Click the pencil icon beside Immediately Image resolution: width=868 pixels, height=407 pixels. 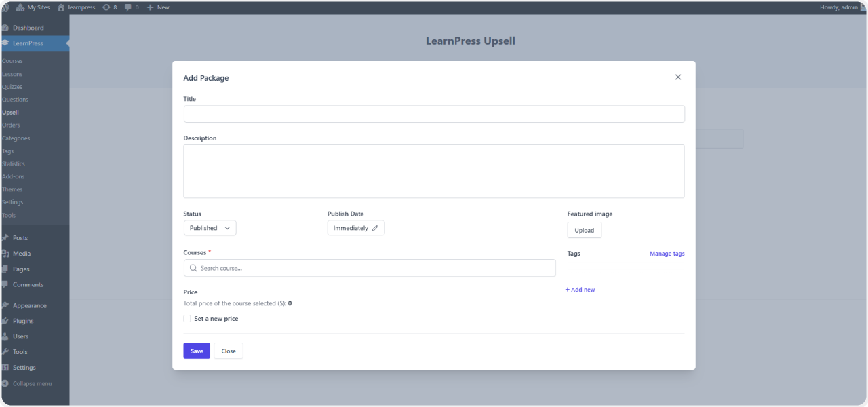point(374,227)
